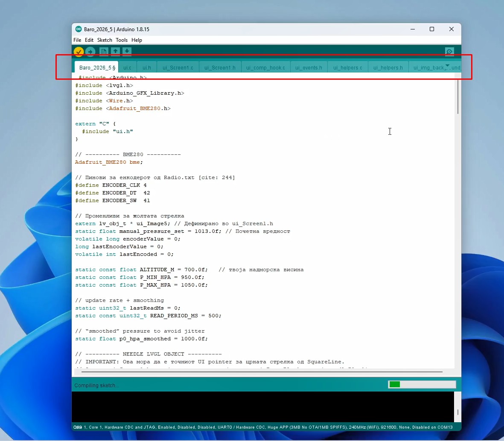Click the Open sketch up-arrow icon
Image resolution: width=504 pixels, height=441 pixels.
click(115, 52)
